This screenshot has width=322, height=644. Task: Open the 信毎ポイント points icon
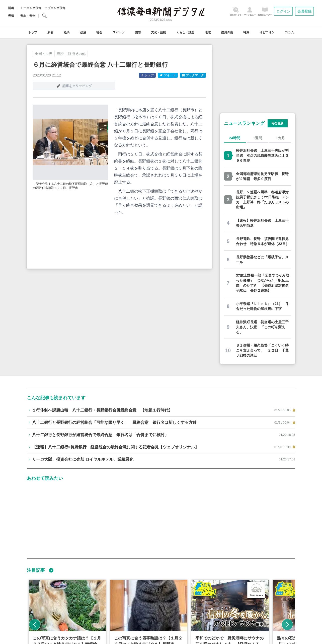[235, 11]
